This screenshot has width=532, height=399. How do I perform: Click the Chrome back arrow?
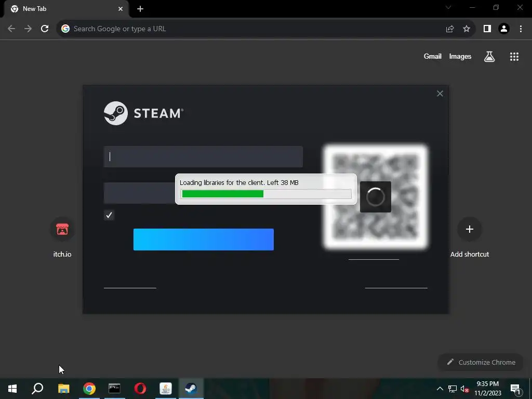point(11,29)
